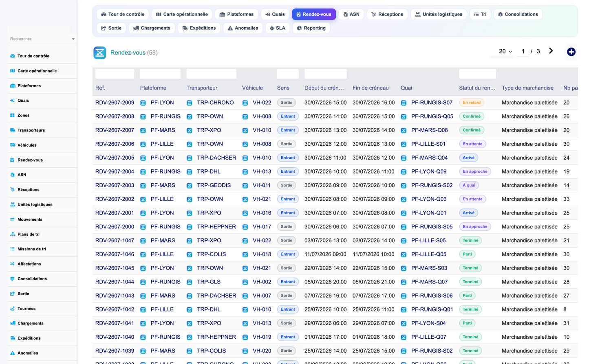589x364 pixels.
Task: Click the En retard status badge
Action: pyautogui.click(x=472, y=103)
